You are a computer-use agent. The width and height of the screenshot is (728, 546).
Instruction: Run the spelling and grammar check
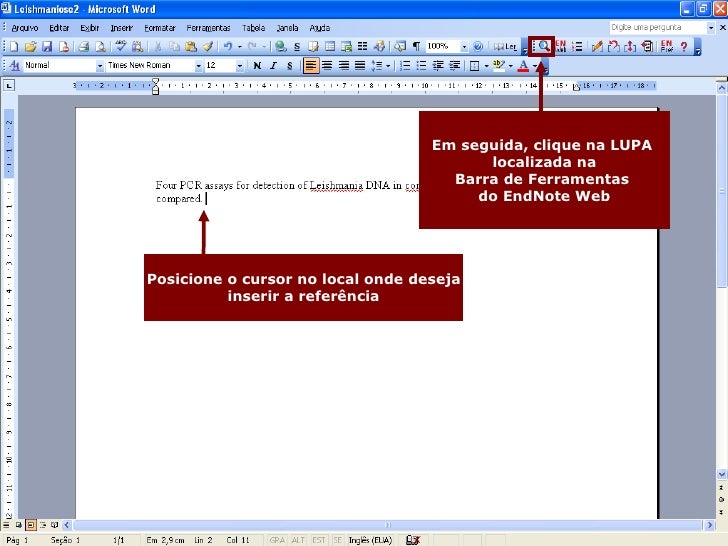pyautogui.click(x=121, y=46)
